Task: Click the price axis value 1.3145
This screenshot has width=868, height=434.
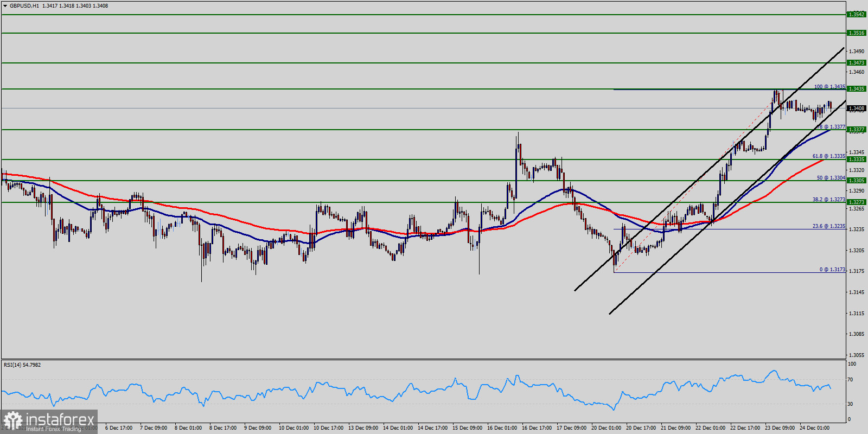Action: [856, 292]
